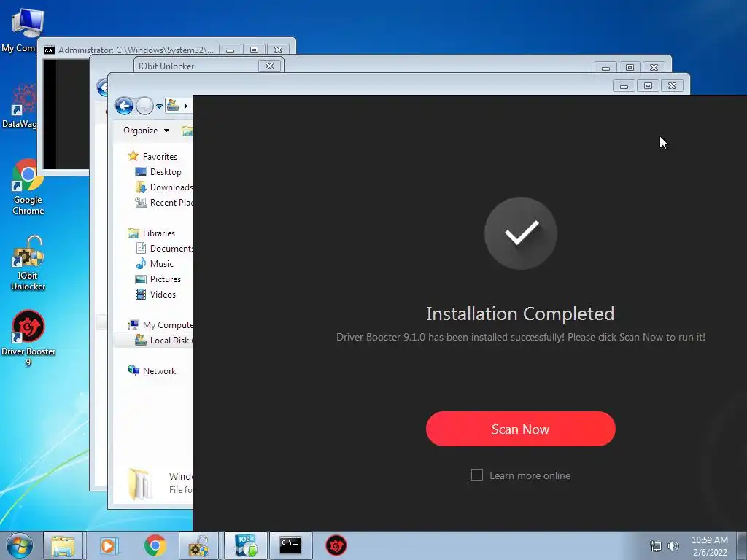Viewport: 747px width, 560px height.
Task: Select Favorites in Explorer navigation pane
Action: point(153,156)
